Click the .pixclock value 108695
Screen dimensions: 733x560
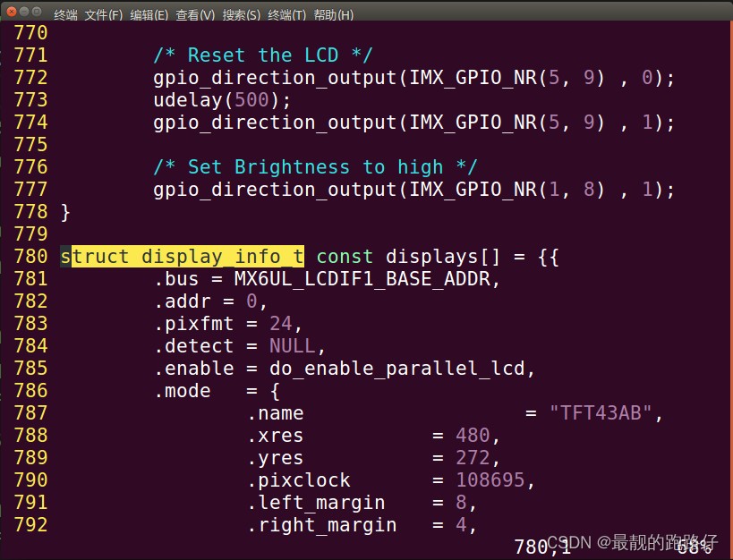(x=490, y=480)
